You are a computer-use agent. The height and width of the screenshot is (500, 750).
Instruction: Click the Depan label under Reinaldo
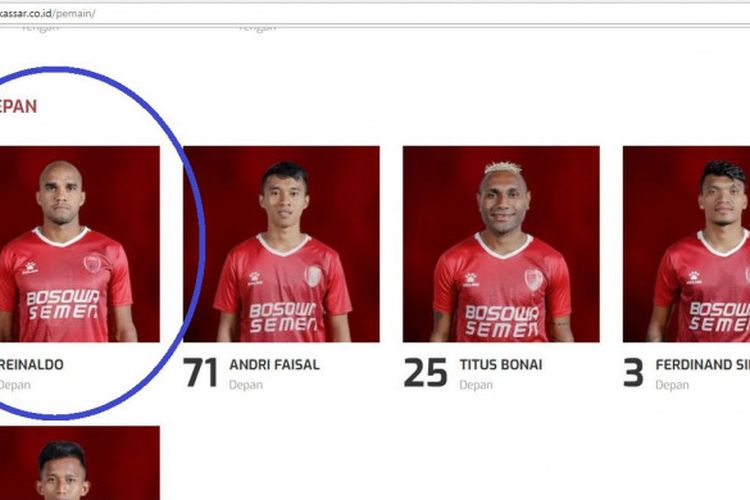(15, 385)
